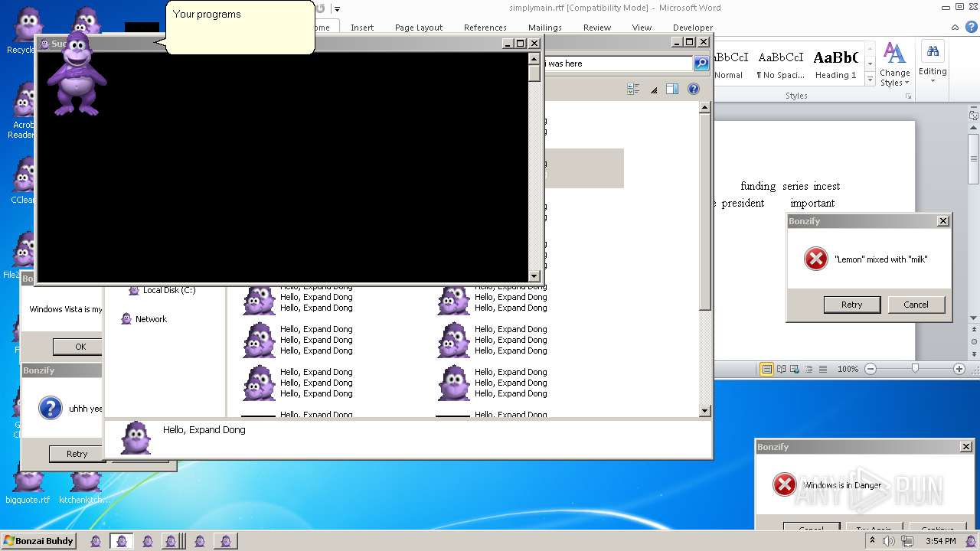Click last Bonzi taskbar button
Viewport: 980px width, 551px height.
(x=225, y=541)
